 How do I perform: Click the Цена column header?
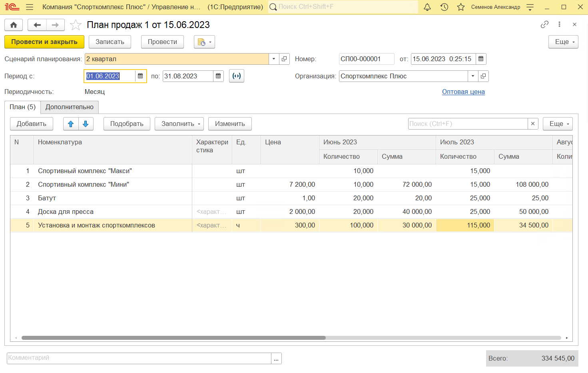(290, 150)
